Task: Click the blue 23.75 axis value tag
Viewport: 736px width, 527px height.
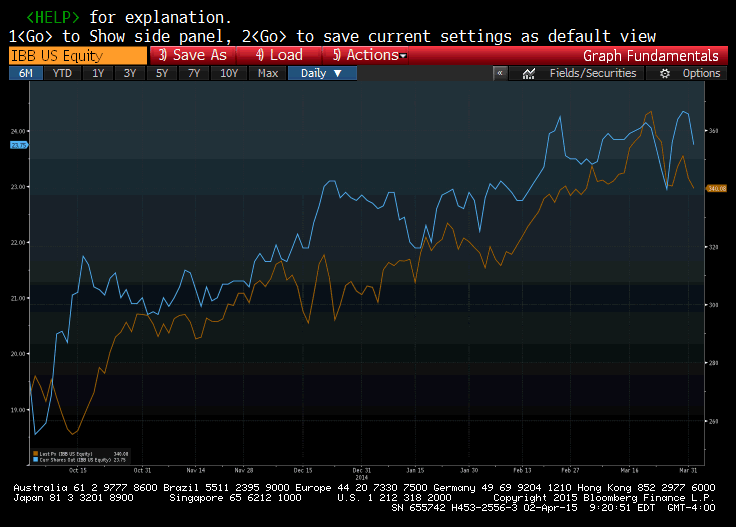Action: 19,145
